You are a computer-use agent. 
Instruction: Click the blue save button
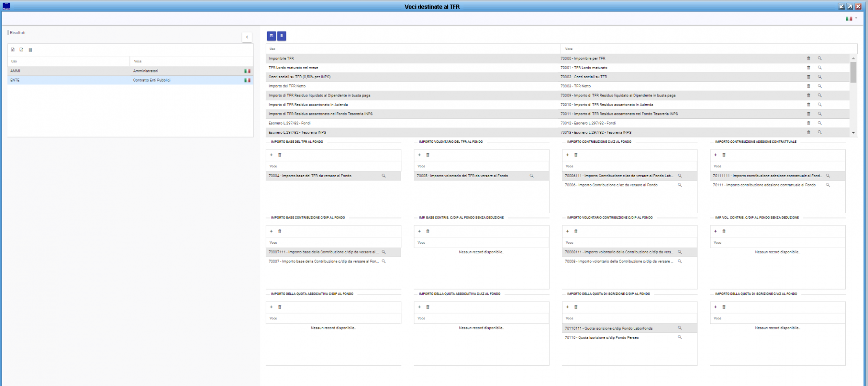pyautogui.click(x=271, y=36)
